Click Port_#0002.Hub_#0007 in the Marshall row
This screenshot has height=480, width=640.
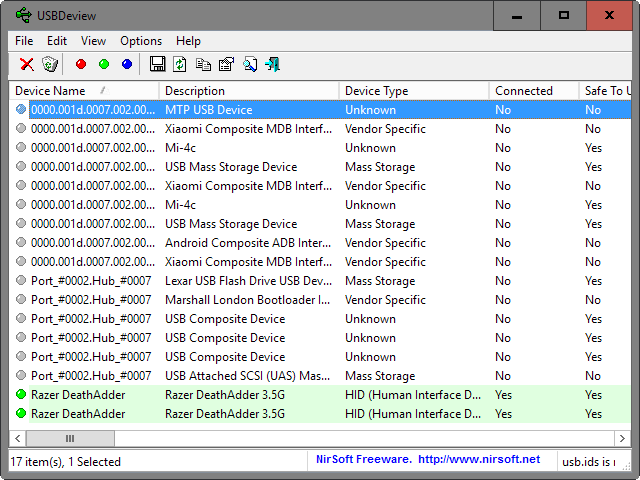pos(91,300)
